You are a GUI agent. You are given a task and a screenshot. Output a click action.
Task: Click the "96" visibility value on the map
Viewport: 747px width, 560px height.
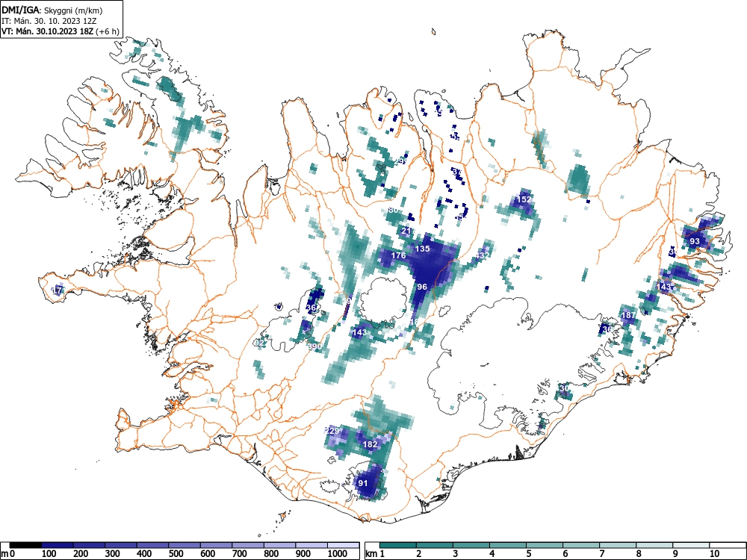422,287
